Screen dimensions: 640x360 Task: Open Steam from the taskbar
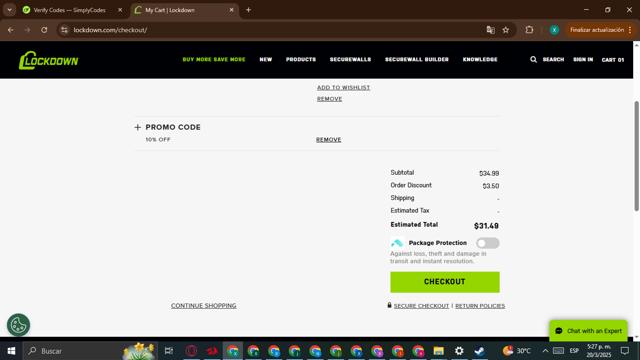[x=479, y=351]
